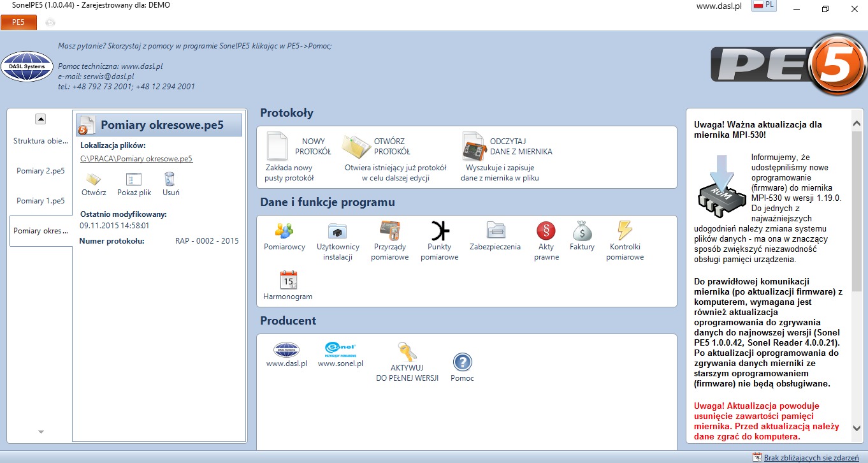Open Przyrządy pomiarowe instruments

click(x=389, y=231)
